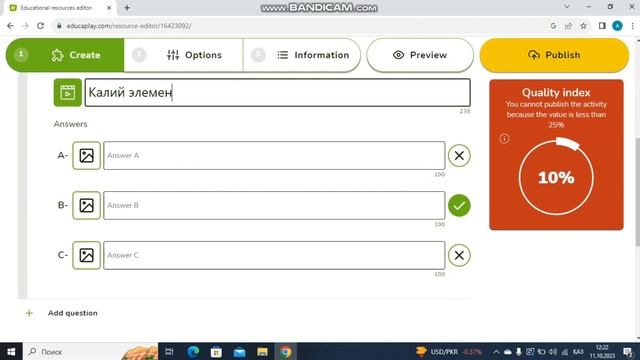Switch to Chrome in taskbar
This screenshot has width=640, height=360.
coord(286,351)
